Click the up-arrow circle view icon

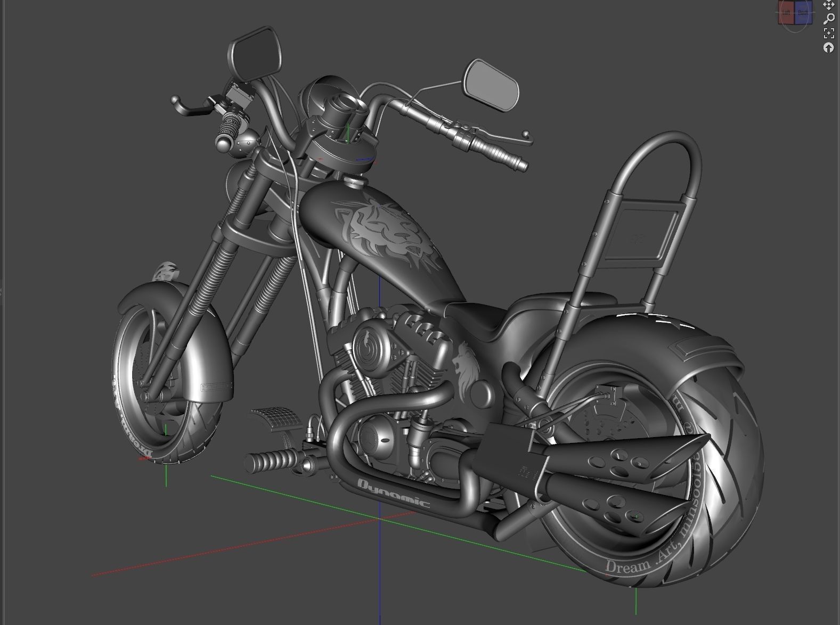[828, 48]
